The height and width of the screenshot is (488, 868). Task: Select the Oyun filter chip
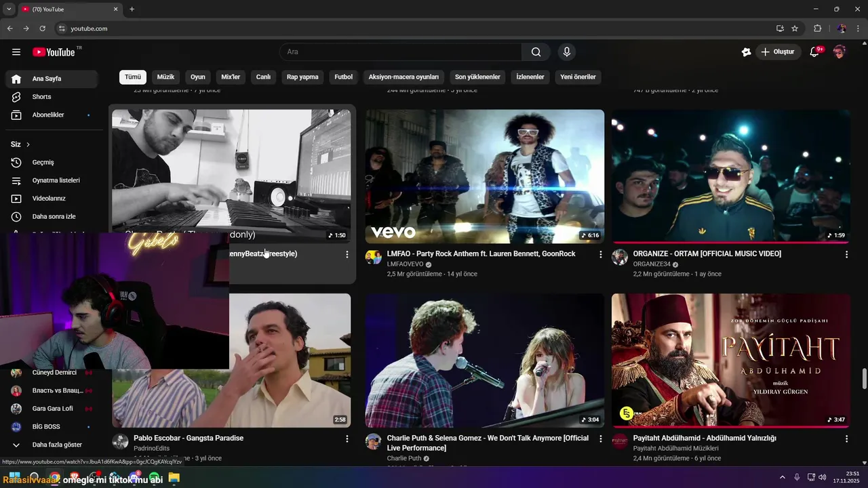197,77
